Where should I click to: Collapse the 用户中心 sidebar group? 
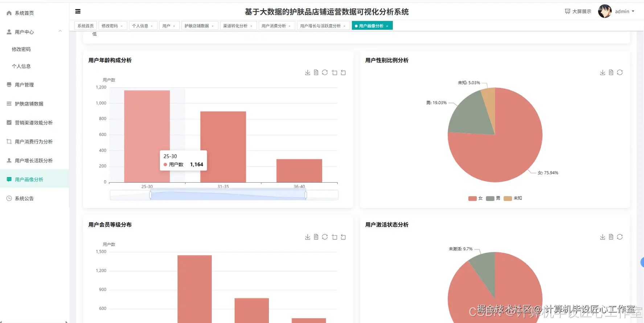34,32
